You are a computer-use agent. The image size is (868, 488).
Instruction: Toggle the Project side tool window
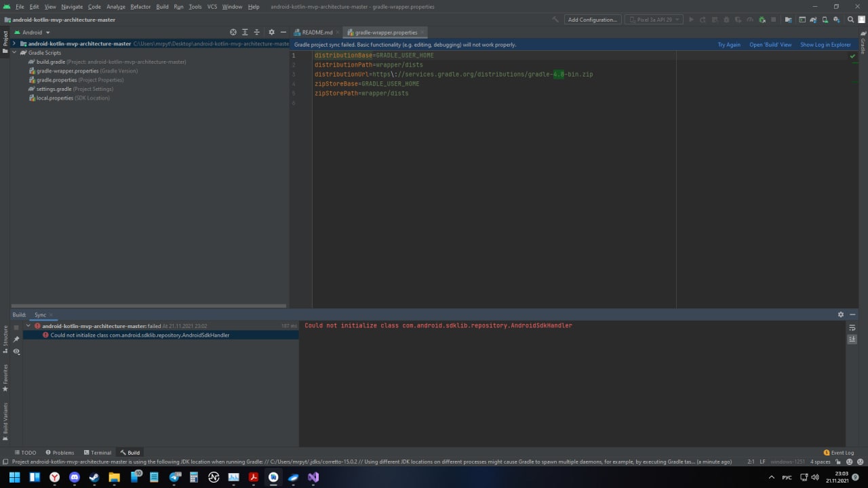(5, 42)
